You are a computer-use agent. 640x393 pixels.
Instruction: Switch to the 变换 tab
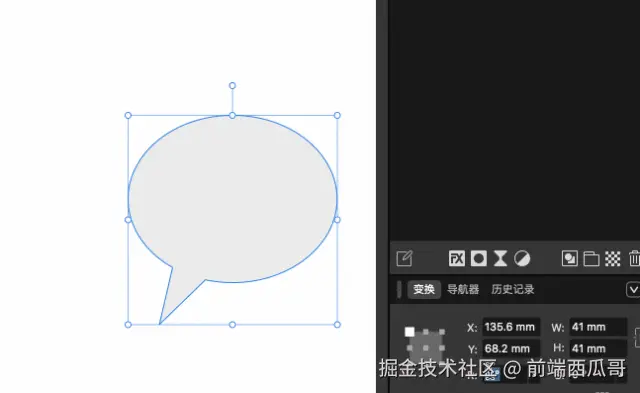(x=424, y=289)
